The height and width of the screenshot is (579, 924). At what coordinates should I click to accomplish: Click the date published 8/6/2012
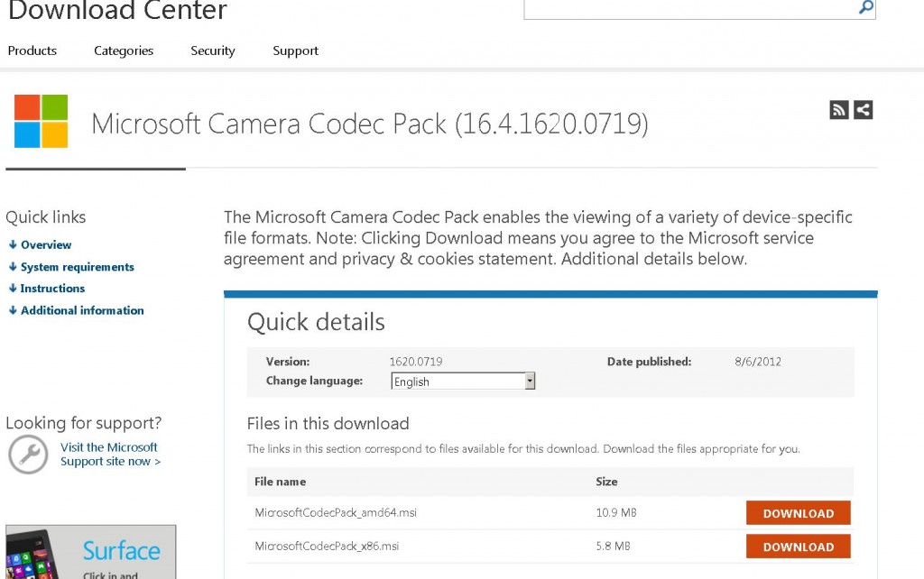[758, 362]
